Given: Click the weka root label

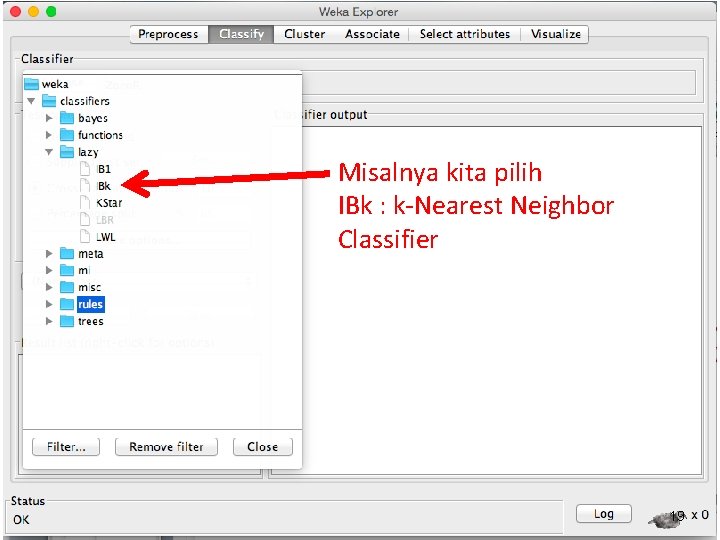Looking at the screenshot, I should click(55, 84).
